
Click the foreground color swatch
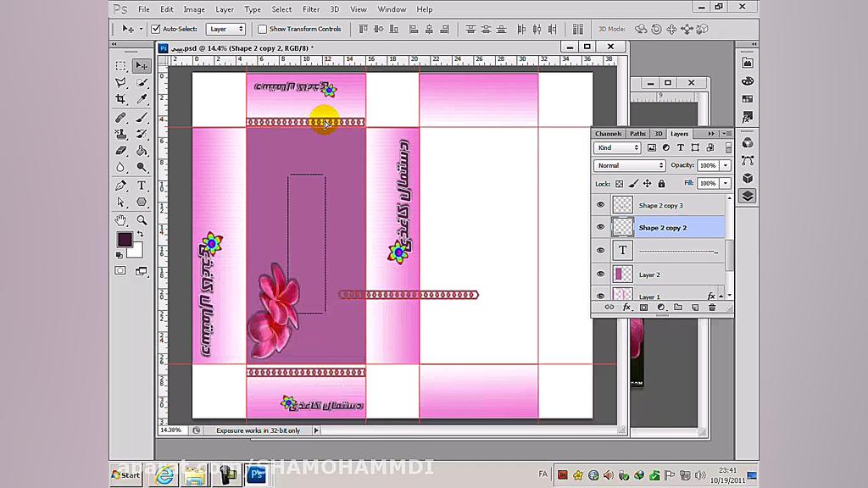click(x=124, y=240)
